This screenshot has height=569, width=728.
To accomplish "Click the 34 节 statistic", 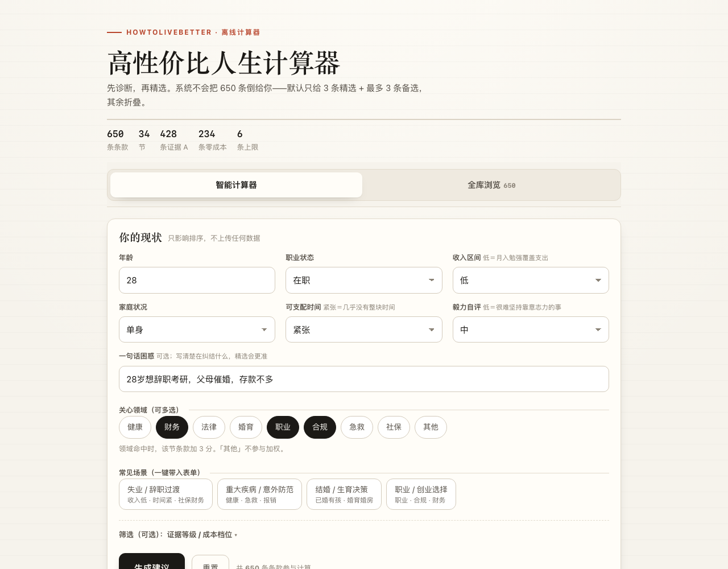I will click(x=144, y=140).
